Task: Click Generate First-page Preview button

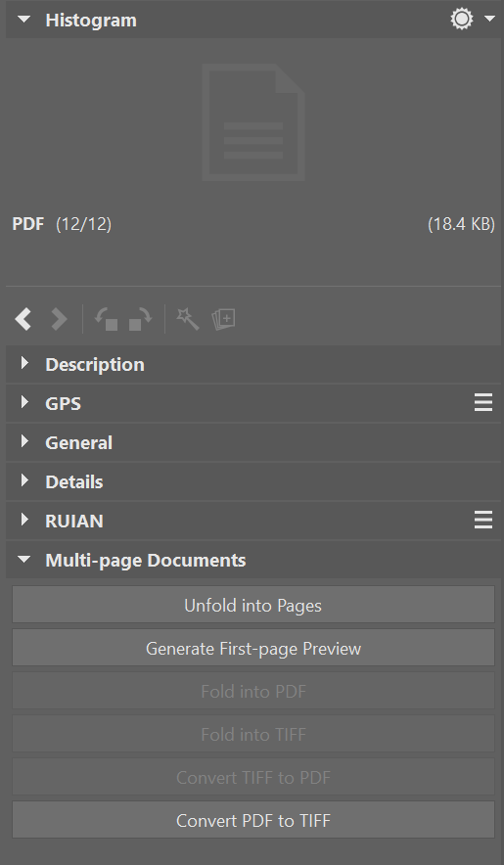Action: pos(253,648)
